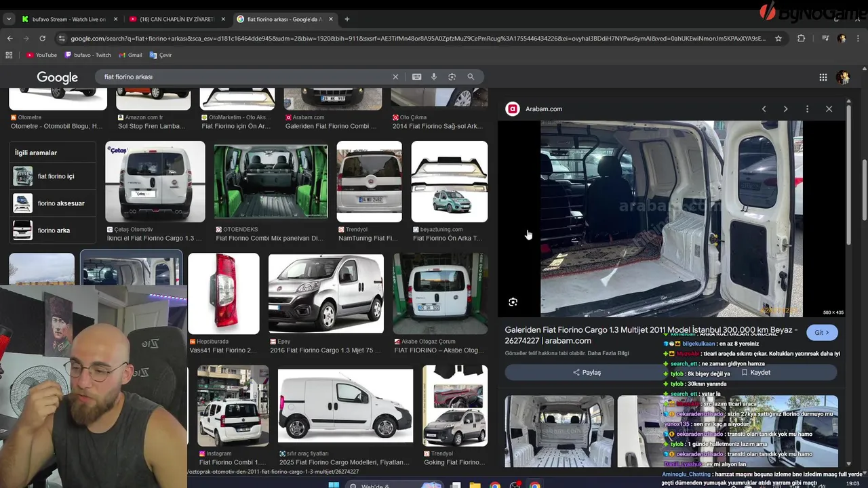Clear the search query with X
The height and width of the screenshot is (488, 868).
click(395, 77)
